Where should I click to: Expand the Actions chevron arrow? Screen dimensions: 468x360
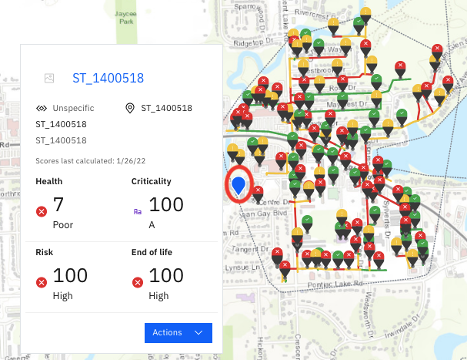pos(198,333)
